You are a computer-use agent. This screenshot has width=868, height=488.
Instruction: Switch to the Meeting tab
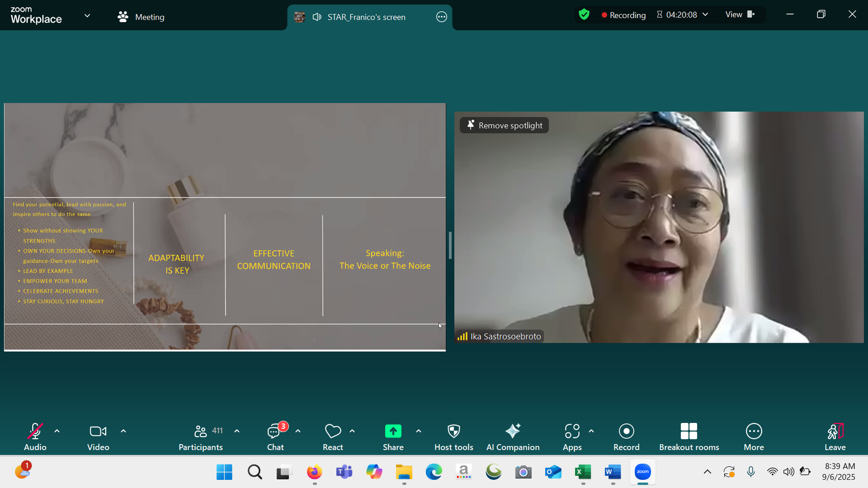pos(141,17)
